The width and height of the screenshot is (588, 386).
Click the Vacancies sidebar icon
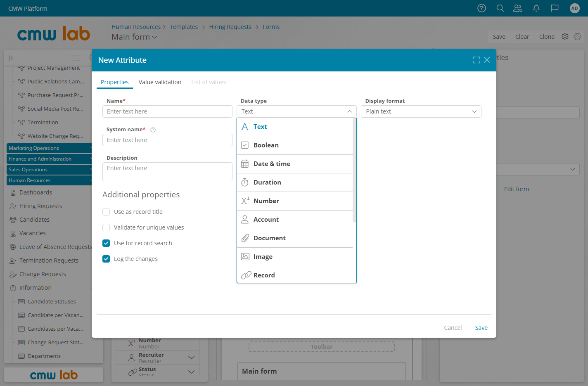(x=13, y=233)
